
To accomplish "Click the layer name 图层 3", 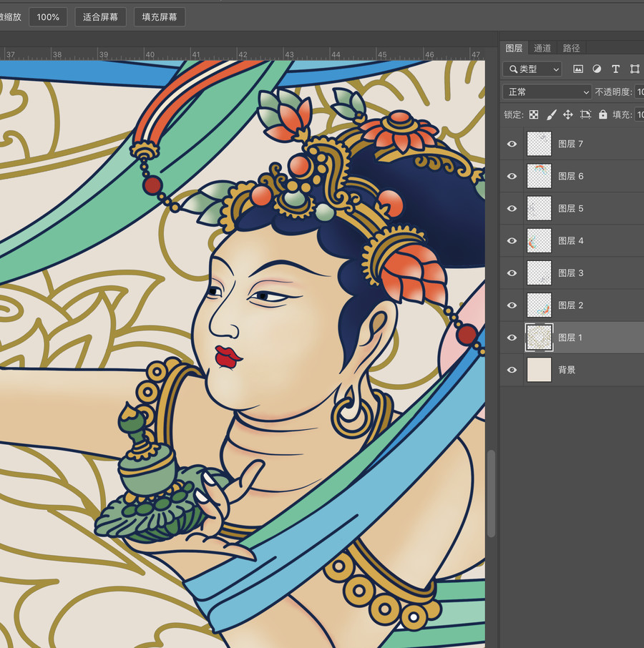I will [570, 273].
